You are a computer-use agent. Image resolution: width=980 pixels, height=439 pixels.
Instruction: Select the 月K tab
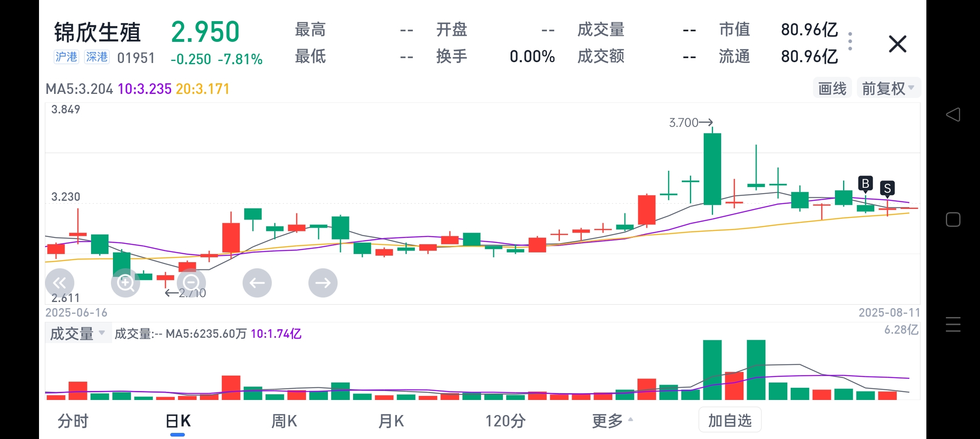[x=391, y=421]
